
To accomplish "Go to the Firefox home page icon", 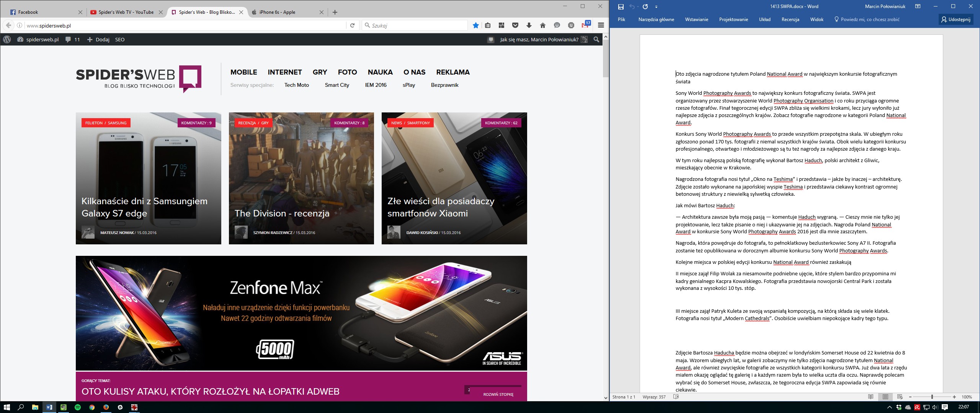I will [x=543, y=25].
